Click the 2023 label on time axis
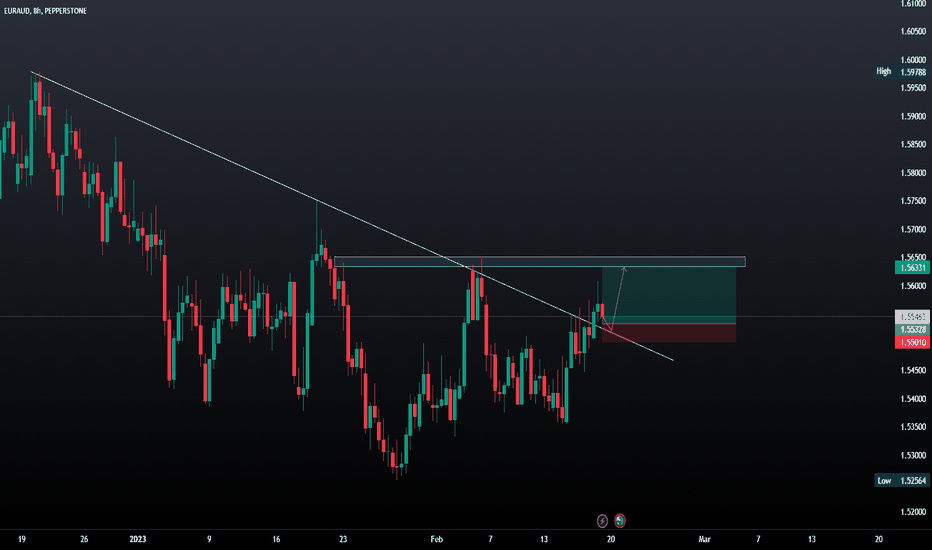The width and height of the screenshot is (932, 550). click(x=137, y=539)
